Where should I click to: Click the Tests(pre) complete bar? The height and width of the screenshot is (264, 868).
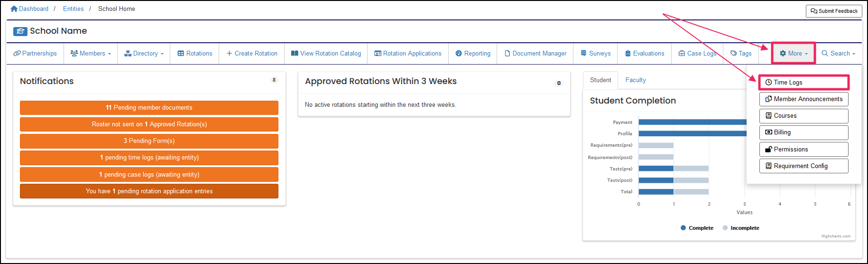(656, 169)
